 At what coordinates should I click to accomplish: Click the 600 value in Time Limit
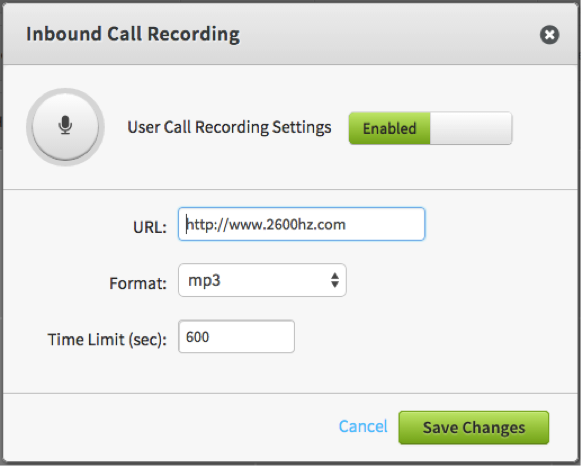(197, 337)
